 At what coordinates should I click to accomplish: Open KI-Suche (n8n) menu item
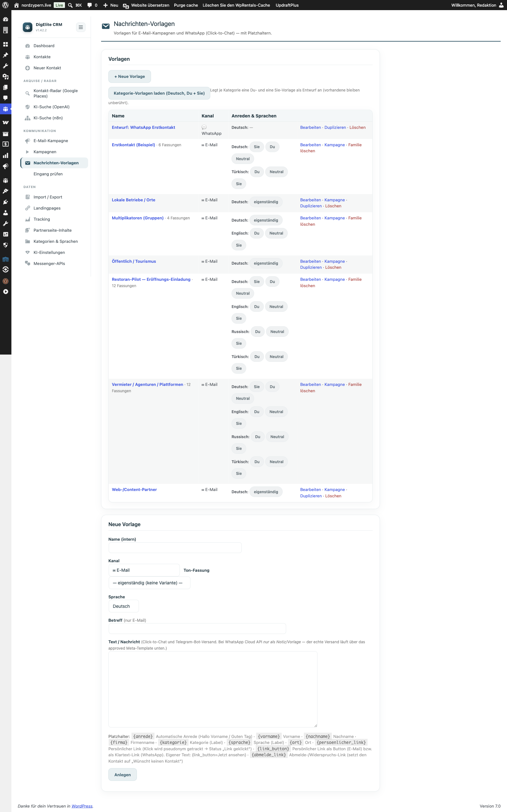pyautogui.click(x=48, y=118)
